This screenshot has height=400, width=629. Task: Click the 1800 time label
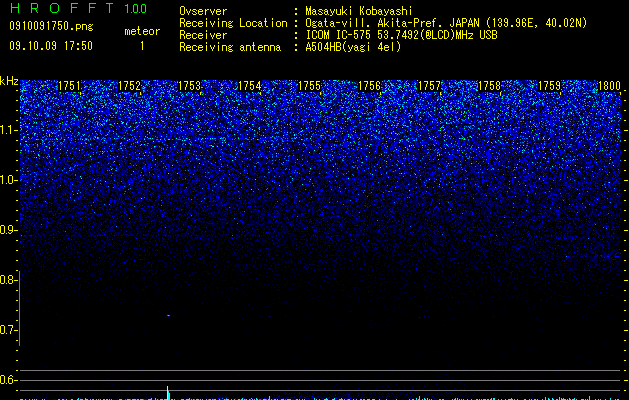point(609,86)
